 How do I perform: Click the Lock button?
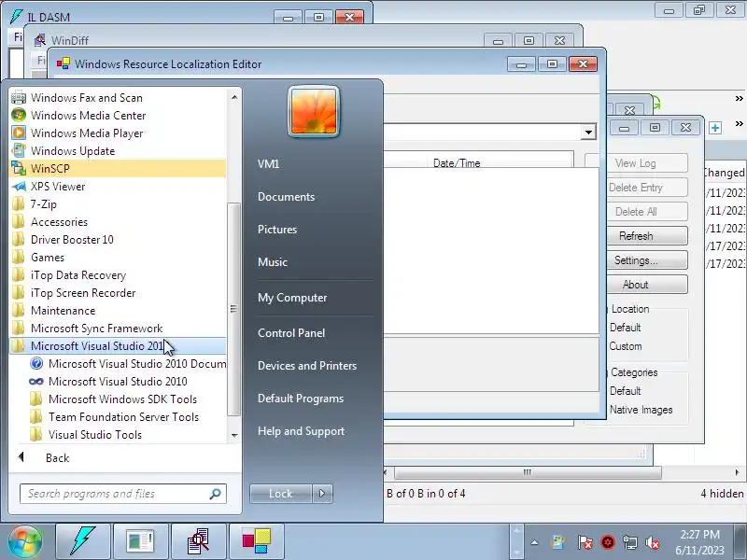click(x=281, y=494)
